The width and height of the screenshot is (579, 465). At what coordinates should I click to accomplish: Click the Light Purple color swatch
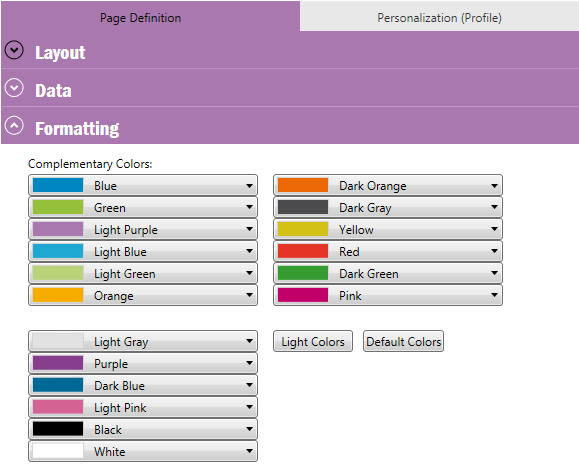(x=58, y=229)
